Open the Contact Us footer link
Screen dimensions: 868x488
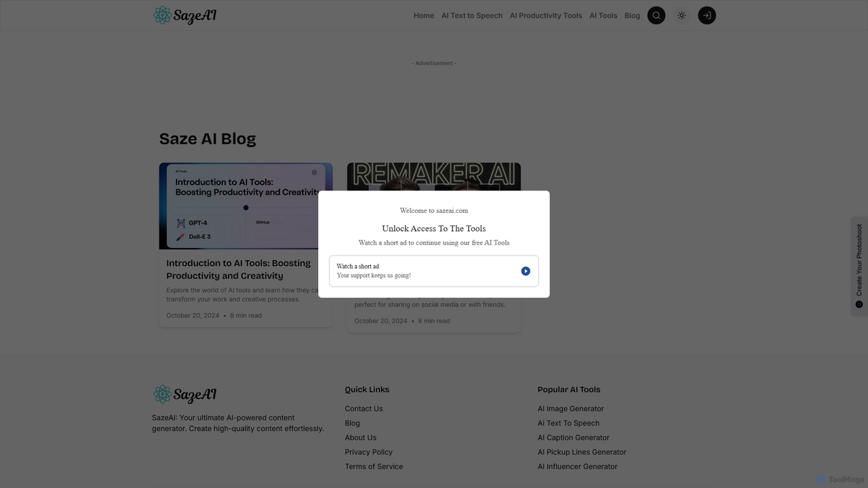(x=363, y=409)
